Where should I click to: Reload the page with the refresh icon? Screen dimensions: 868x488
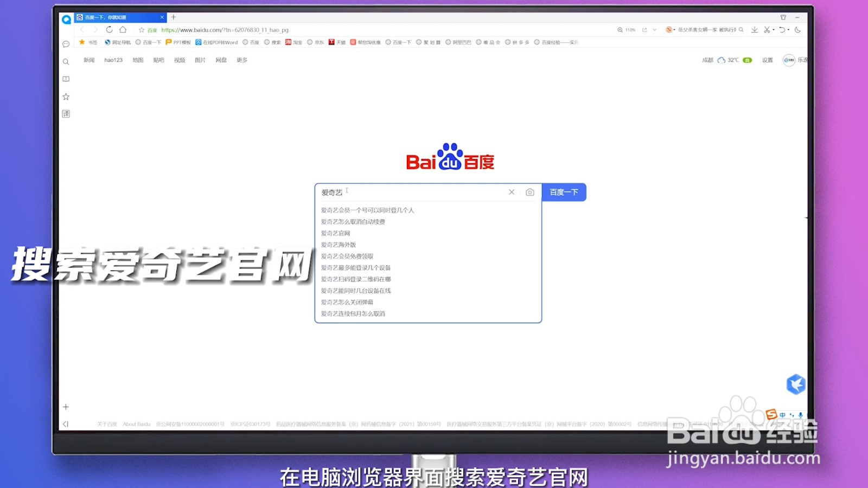pyautogui.click(x=109, y=30)
